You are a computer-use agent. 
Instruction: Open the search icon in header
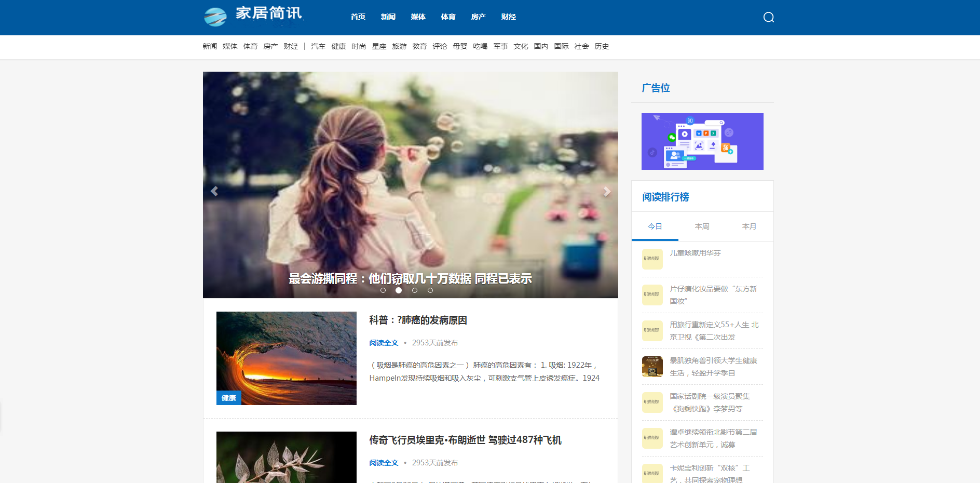[769, 17]
